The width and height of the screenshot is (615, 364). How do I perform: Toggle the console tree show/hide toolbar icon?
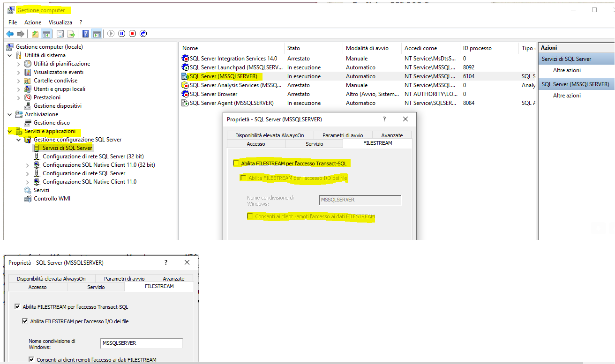[46, 34]
